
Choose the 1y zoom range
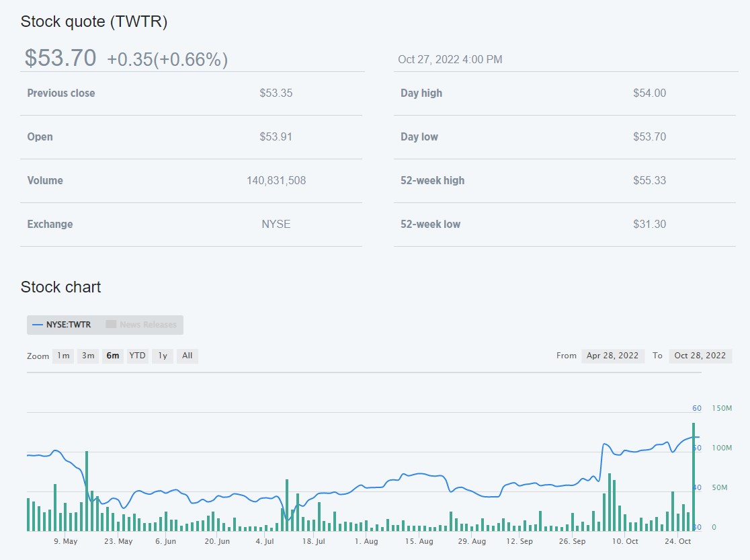tap(163, 356)
